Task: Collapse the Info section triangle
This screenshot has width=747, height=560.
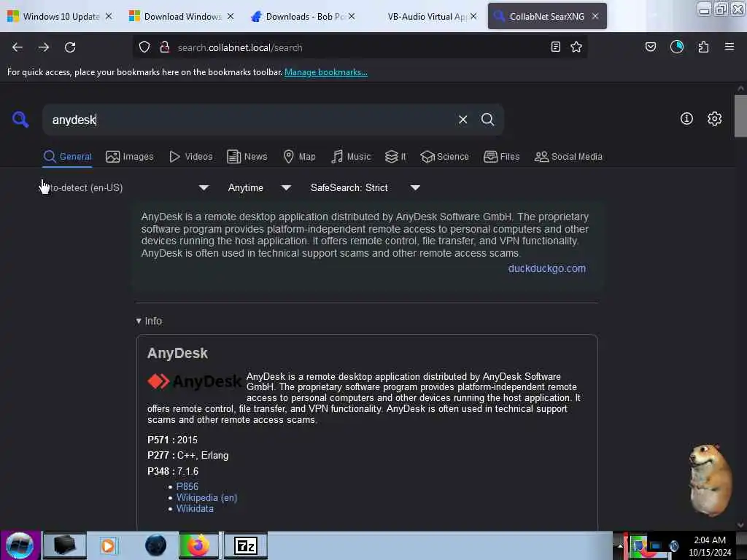Action: click(x=138, y=321)
